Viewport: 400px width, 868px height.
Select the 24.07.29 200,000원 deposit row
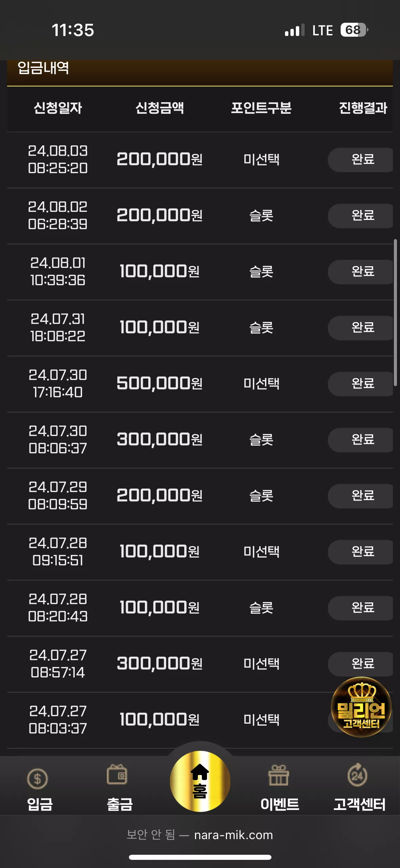200,496
